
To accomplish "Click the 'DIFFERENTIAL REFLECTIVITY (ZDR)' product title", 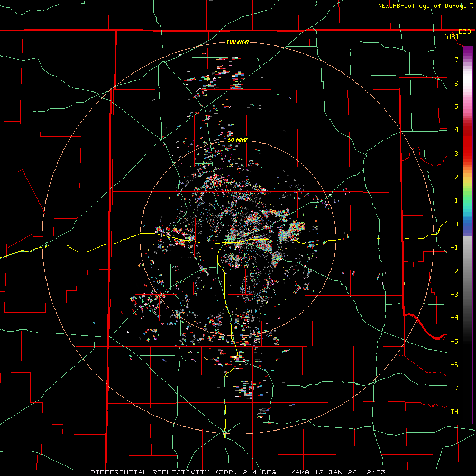I will 165,472.
